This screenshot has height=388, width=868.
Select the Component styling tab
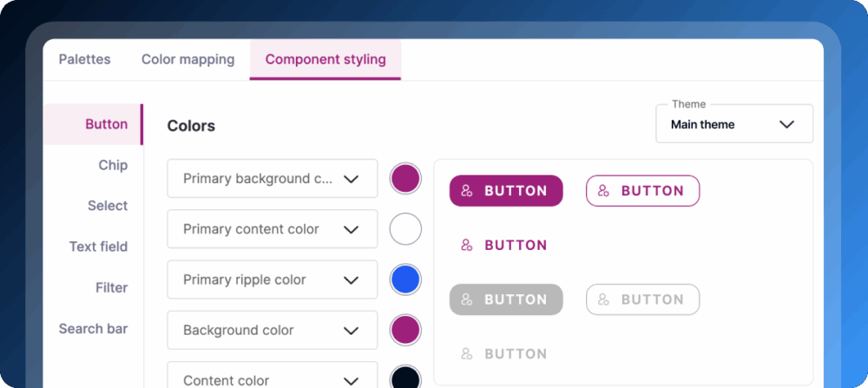325,60
